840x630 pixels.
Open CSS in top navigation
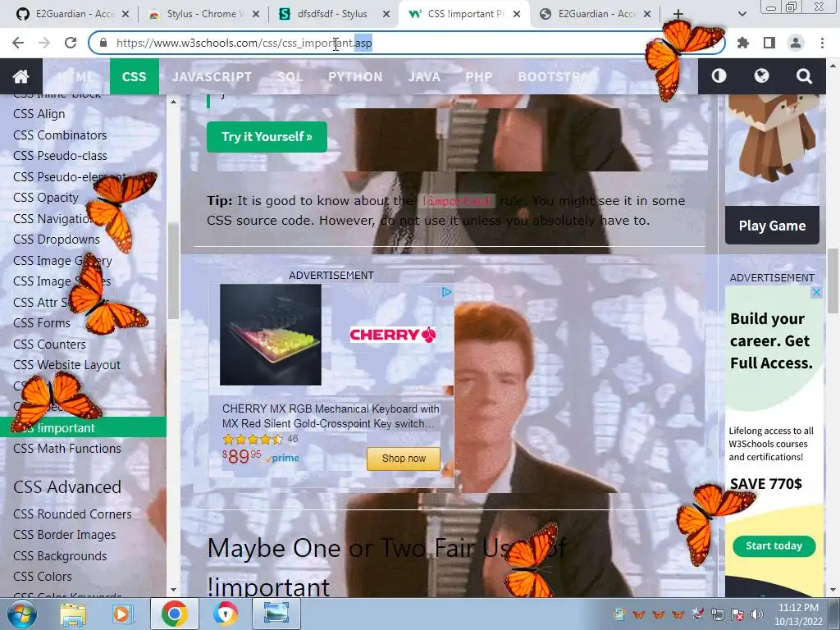coord(134,76)
